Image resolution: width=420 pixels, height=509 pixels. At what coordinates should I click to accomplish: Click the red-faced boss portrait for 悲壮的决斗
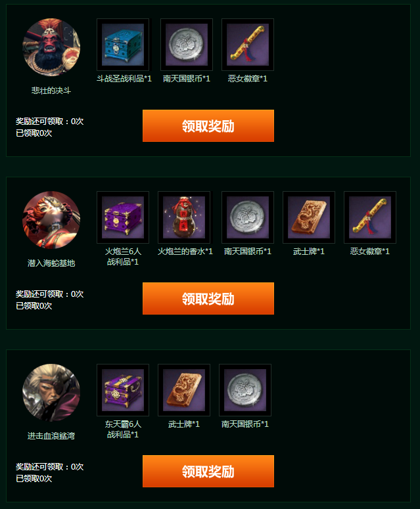pyautogui.click(x=51, y=47)
